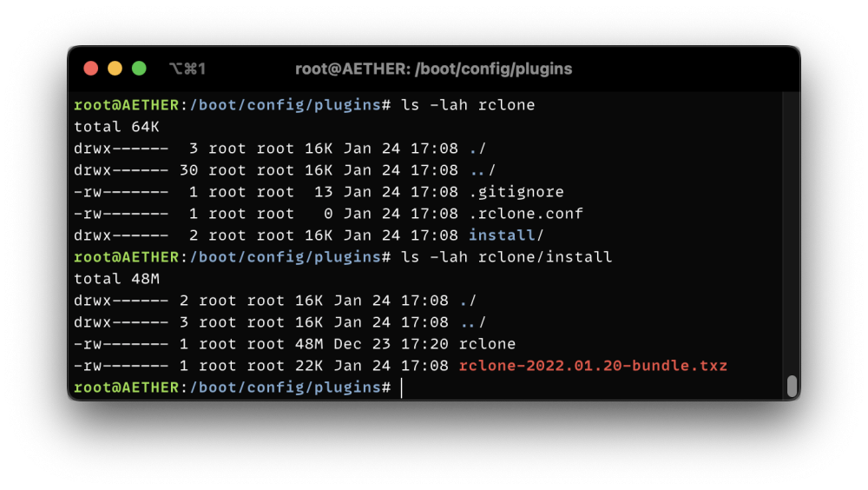Click the 48M 'rclone' binary file name
Screen dimensions: 868x490
coord(487,344)
